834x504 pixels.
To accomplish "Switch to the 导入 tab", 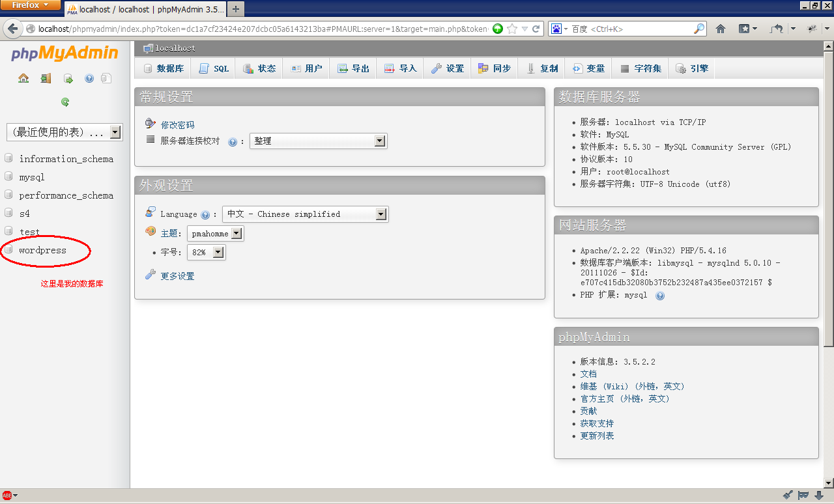I will point(401,68).
